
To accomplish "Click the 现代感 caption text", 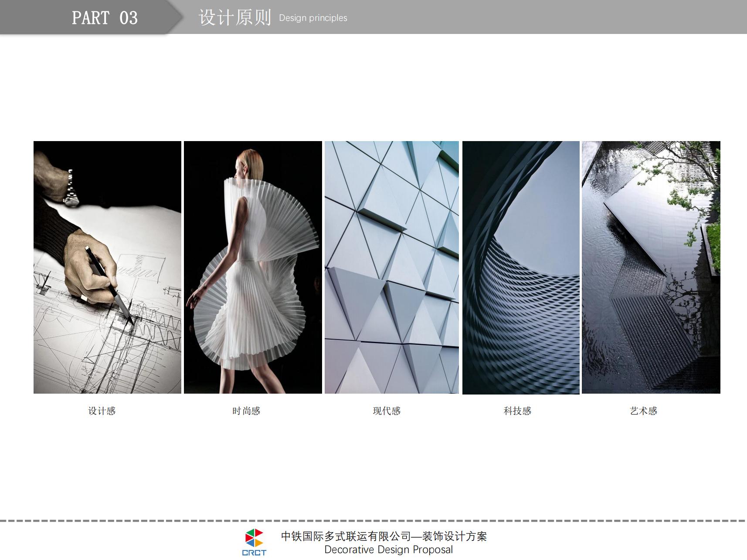I will [387, 411].
